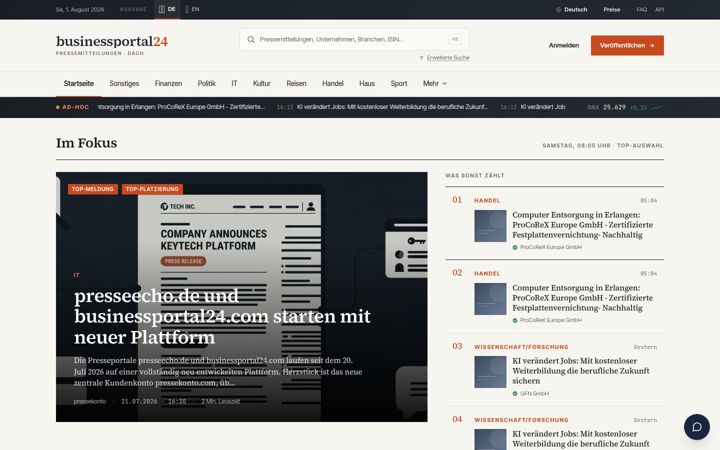Open Erweiterte Suche
This screenshot has height=450, width=720.
click(x=448, y=58)
